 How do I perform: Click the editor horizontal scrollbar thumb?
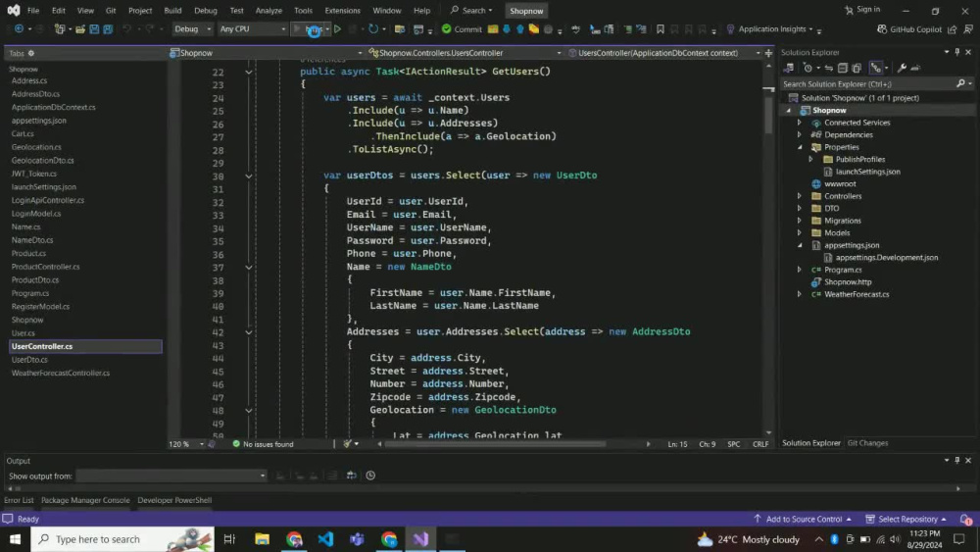[x=495, y=444]
